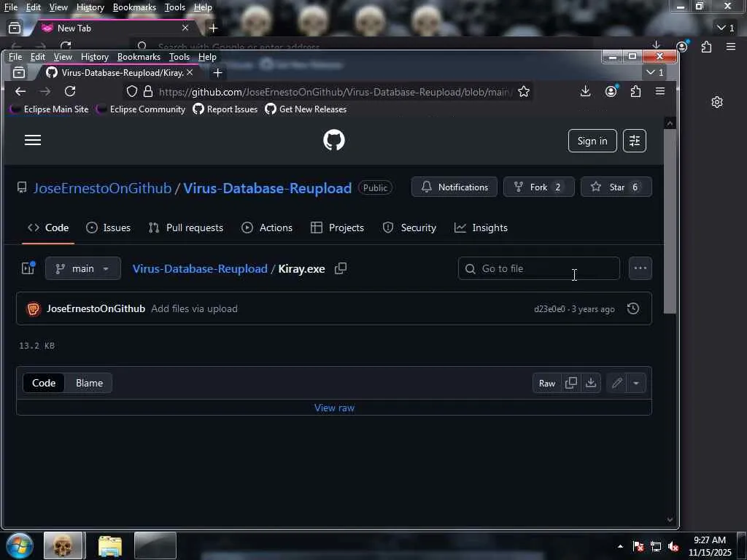Fork the repository

pos(539,187)
